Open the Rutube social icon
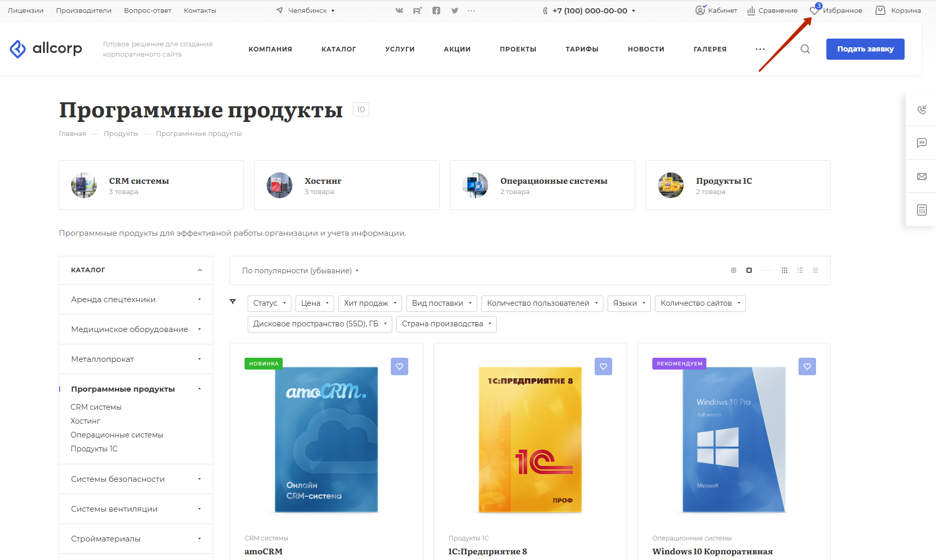Viewport: 936px width, 560px height. [x=418, y=10]
